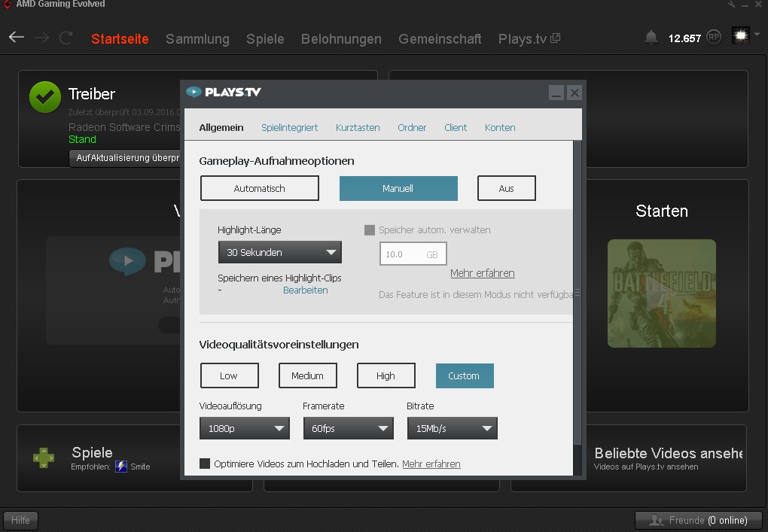The width and height of the screenshot is (768, 532).
Task: Click Auf Aktualisierung überprüfen button
Action: (x=125, y=158)
